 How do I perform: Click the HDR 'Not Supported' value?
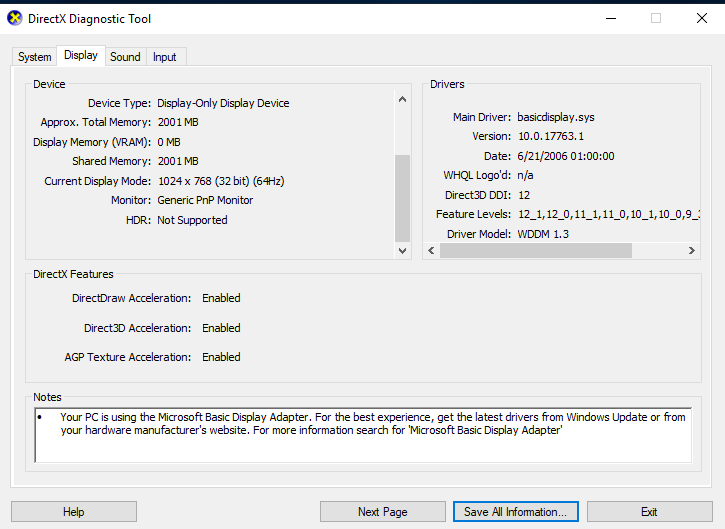(192, 220)
